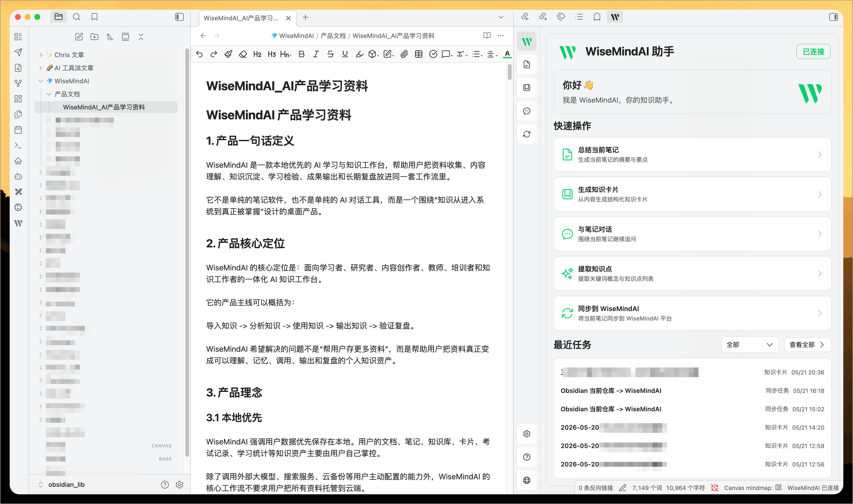
Task: Click 查看全部 recent tasks link
Action: tap(807, 345)
